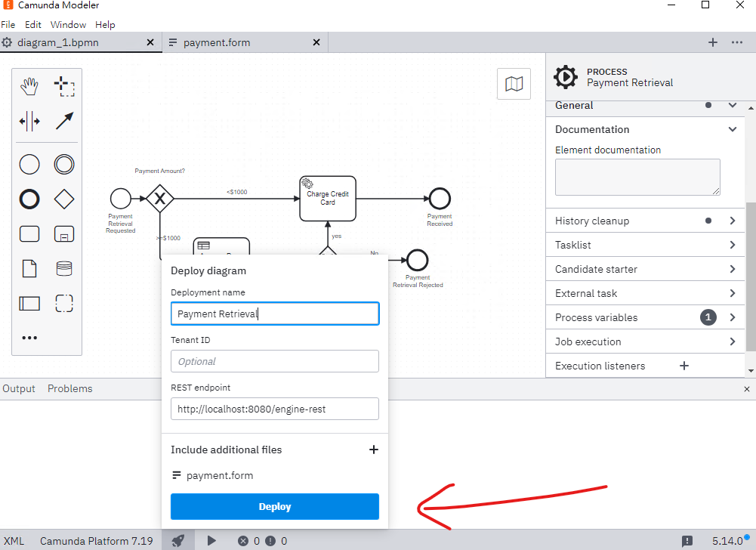Select the data store palette shape
Viewport: 756px width, 550px height.
point(64,269)
